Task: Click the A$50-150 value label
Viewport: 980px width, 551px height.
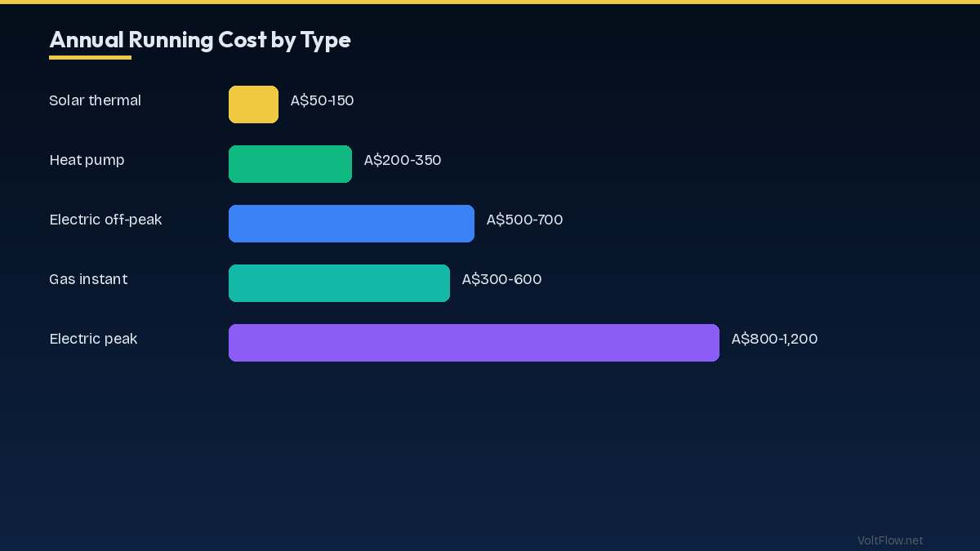Action: pyautogui.click(x=322, y=100)
